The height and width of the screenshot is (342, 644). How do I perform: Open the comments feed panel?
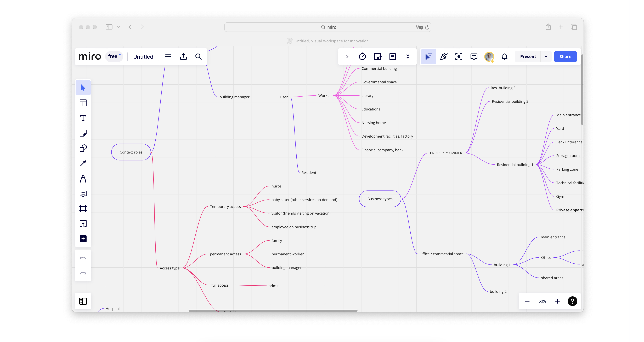tap(474, 57)
